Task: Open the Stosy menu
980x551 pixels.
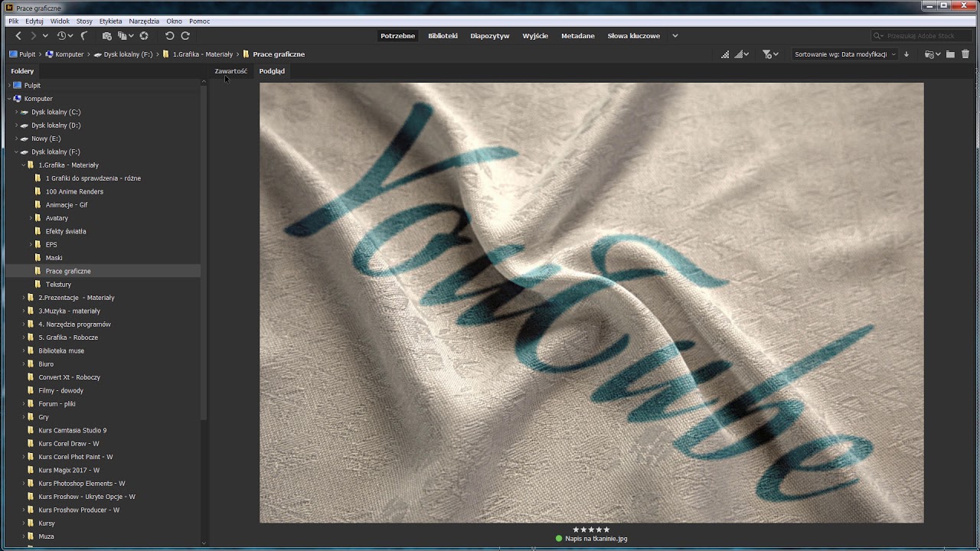Action: point(84,21)
